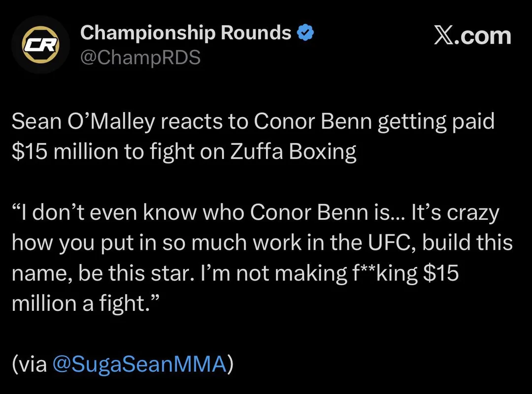The height and width of the screenshot is (394, 532).
Task: Open the @ChampRDS handle
Action: tap(140, 58)
